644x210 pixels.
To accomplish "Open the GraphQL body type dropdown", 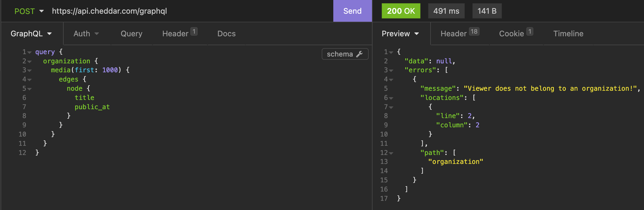I will (31, 34).
